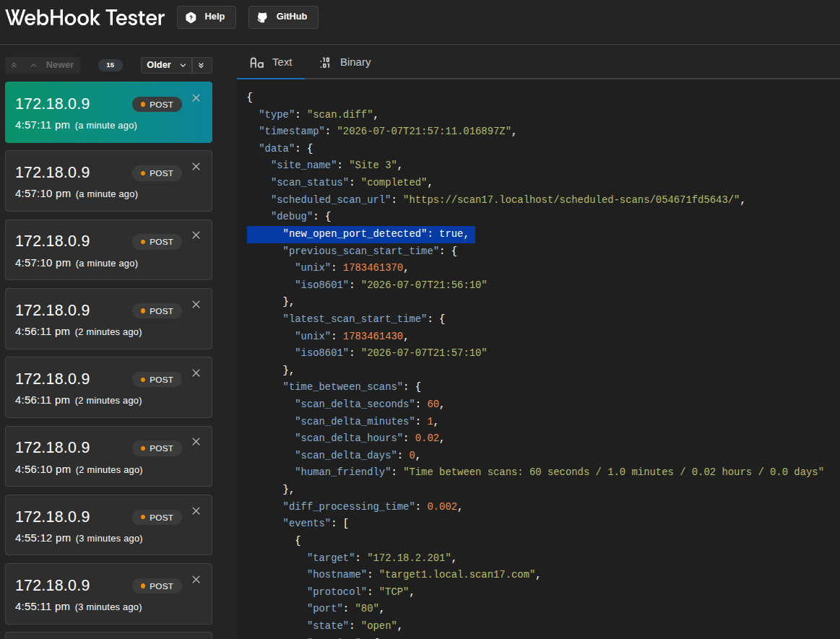Image resolution: width=840 pixels, height=639 pixels.
Task: Click the WebHook Tester title
Action: pyautogui.click(x=85, y=17)
